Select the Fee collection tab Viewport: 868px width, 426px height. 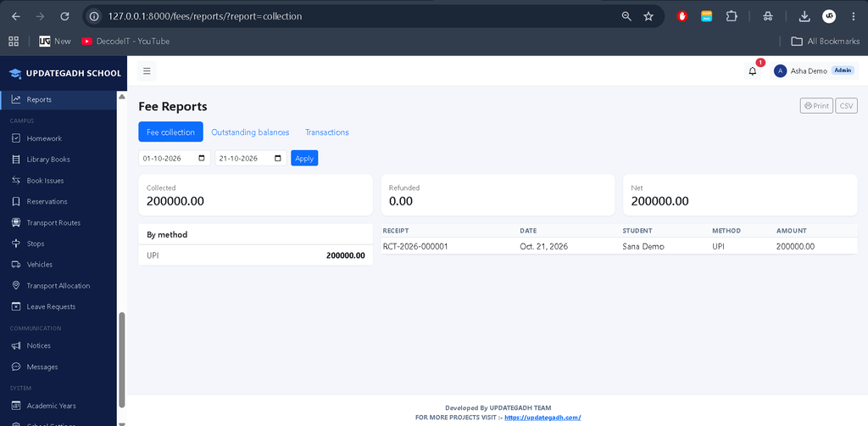click(x=170, y=132)
